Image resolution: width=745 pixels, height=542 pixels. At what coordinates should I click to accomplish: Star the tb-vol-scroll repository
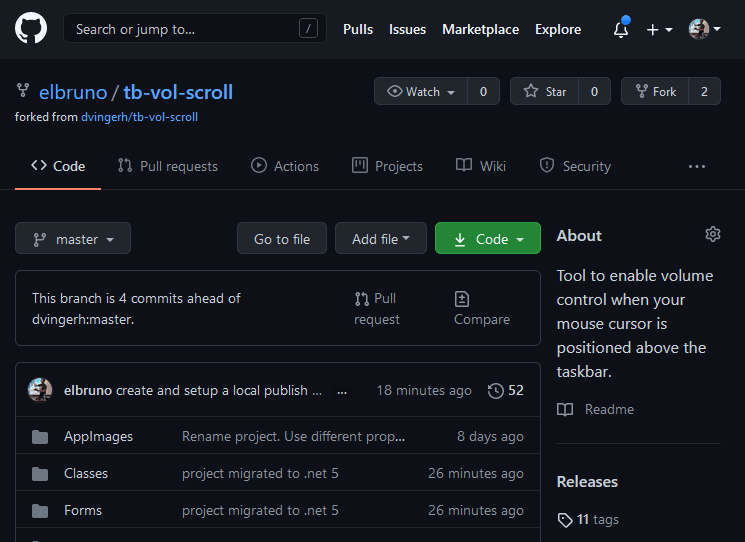coord(545,91)
